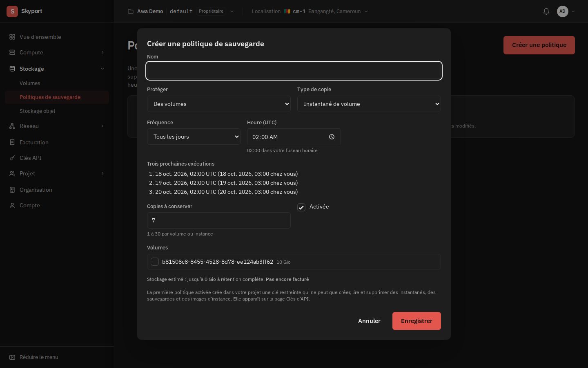Image resolution: width=588 pixels, height=368 pixels.
Task: Toggle the Activée checkbox
Action: 301,207
